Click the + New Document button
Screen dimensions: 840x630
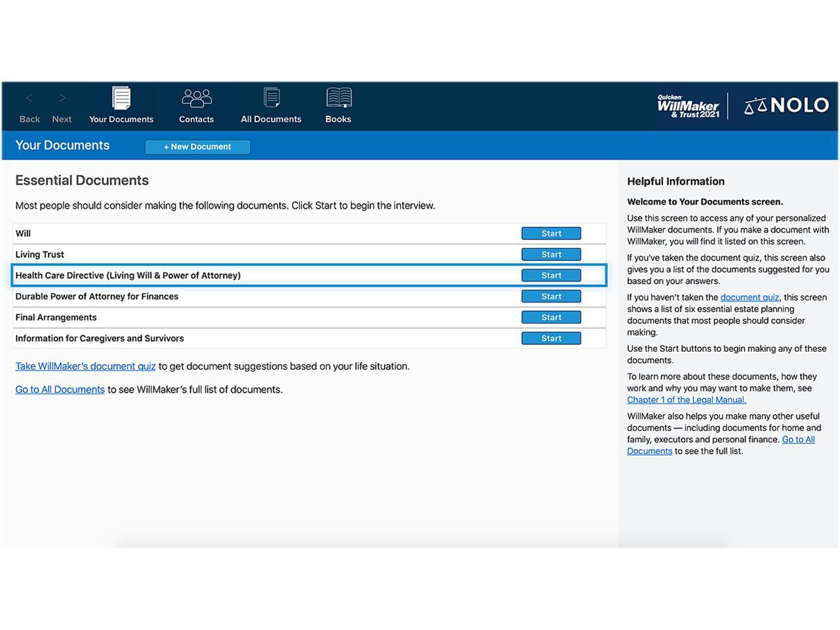pos(198,146)
